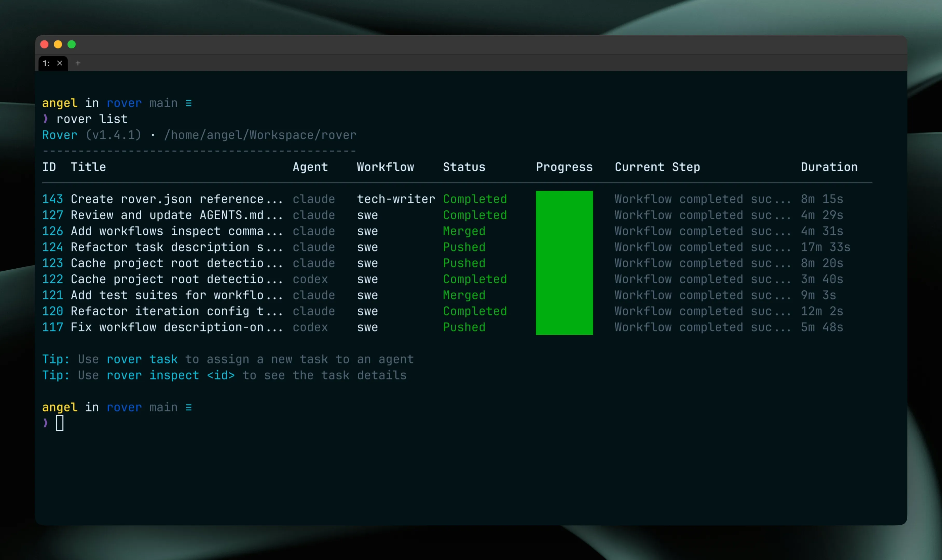Image resolution: width=942 pixels, height=560 pixels.
Task: Close terminal tab 1 with the X
Action: [x=60, y=63]
